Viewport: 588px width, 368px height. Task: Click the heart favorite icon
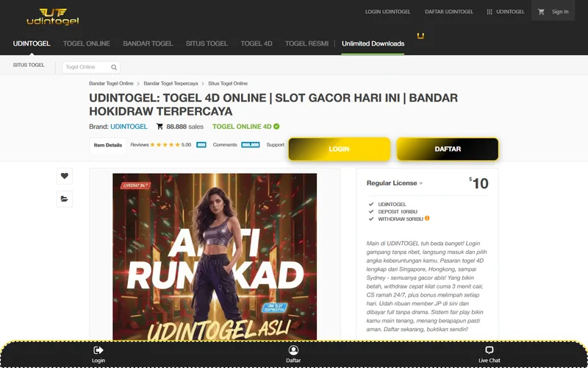(x=65, y=176)
